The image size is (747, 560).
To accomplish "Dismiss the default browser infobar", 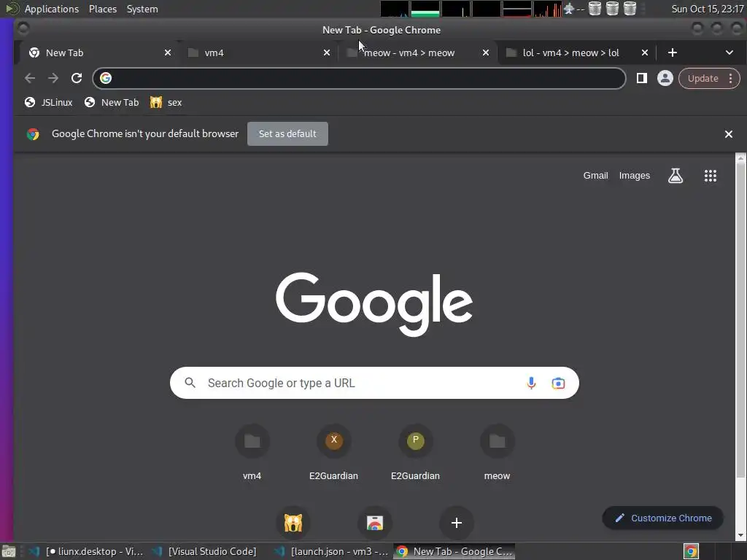I will tap(729, 134).
